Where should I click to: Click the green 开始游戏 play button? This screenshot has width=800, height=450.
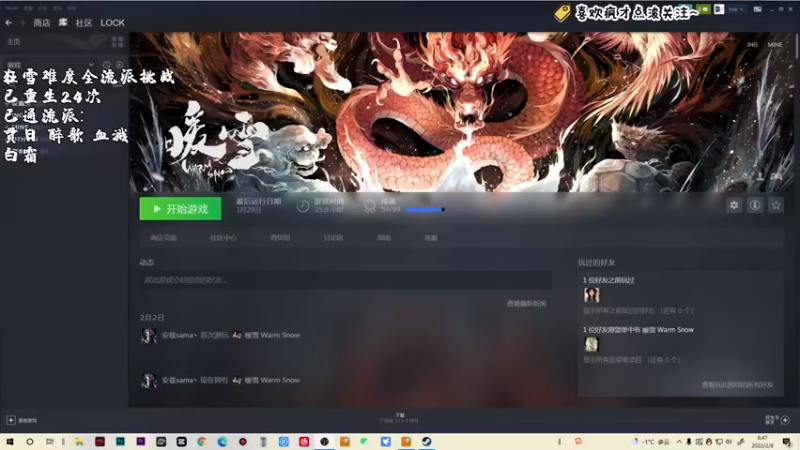[180, 209]
